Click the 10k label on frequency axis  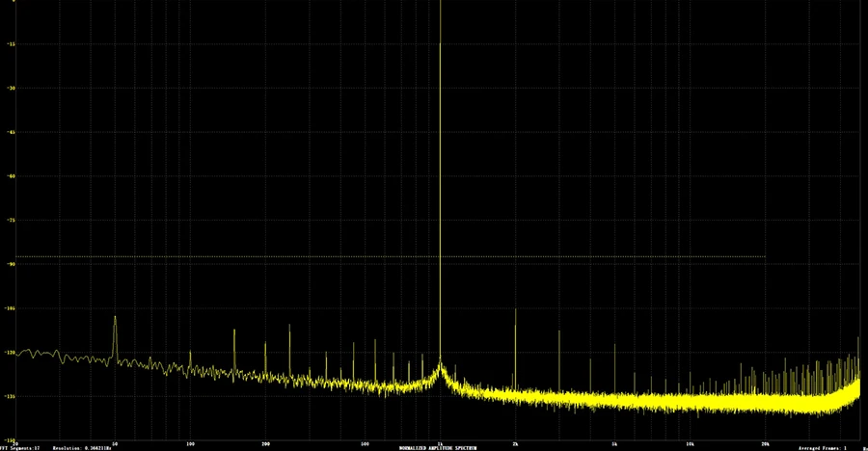pos(689,443)
